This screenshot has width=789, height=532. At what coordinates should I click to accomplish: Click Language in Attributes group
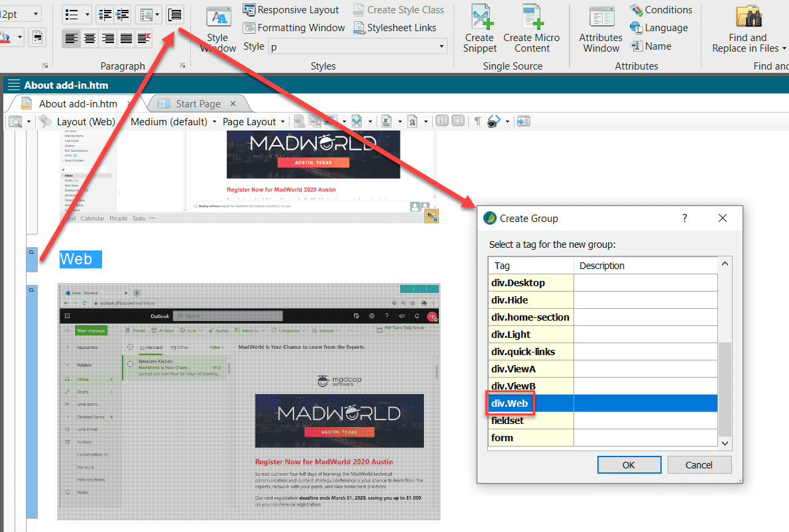click(659, 28)
